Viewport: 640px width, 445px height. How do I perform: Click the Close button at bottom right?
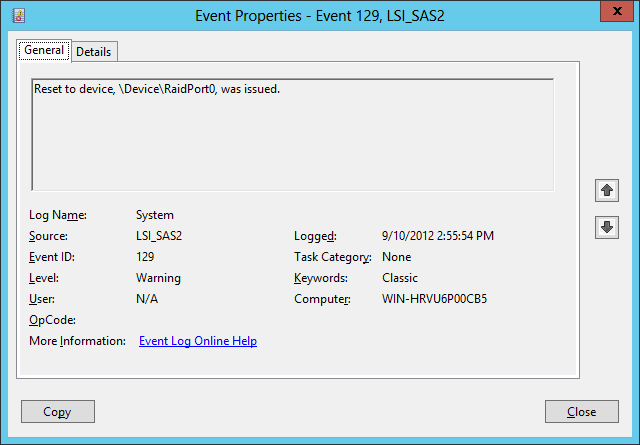[x=581, y=412]
